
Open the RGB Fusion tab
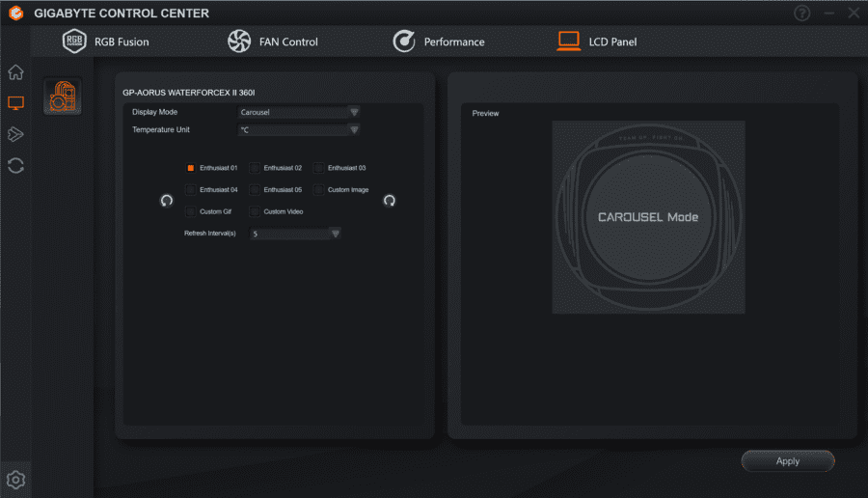click(106, 41)
